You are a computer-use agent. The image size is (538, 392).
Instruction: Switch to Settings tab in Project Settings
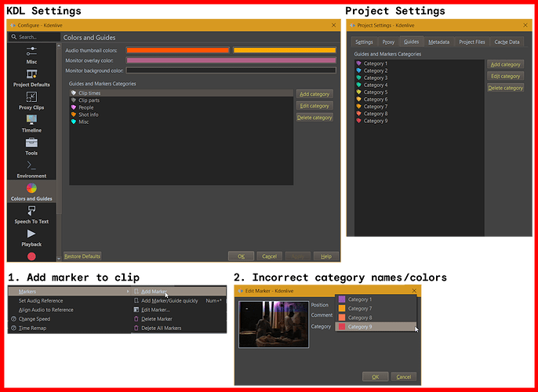364,42
